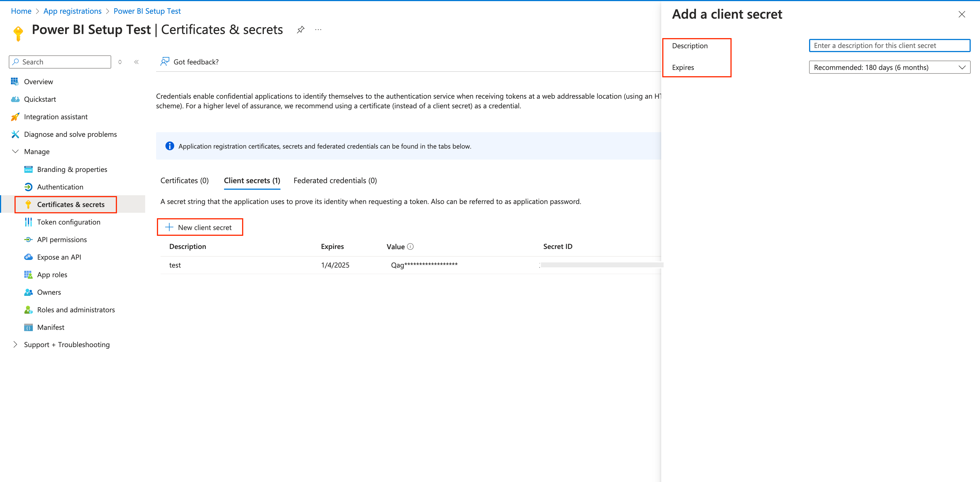The height and width of the screenshot is (482, 980).
Task: Open Branding & properties page
Action: (72, 169)
